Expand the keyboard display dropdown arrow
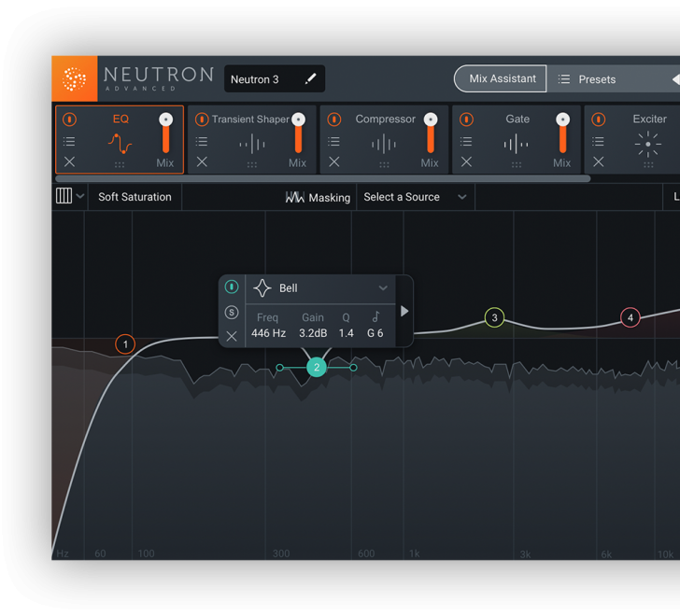The image size is (680, 616). click(x=80, y=196)
